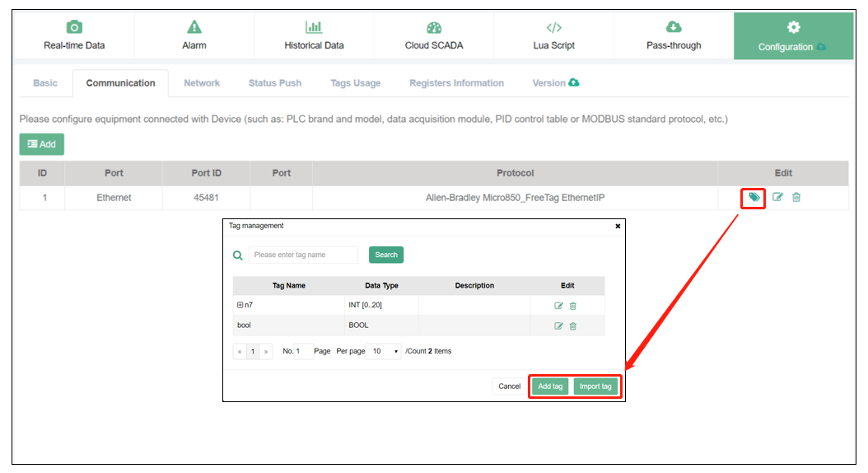Edit the n7 tag entry
The width and height of the screenshot is (868, 473).
point(558,306)
